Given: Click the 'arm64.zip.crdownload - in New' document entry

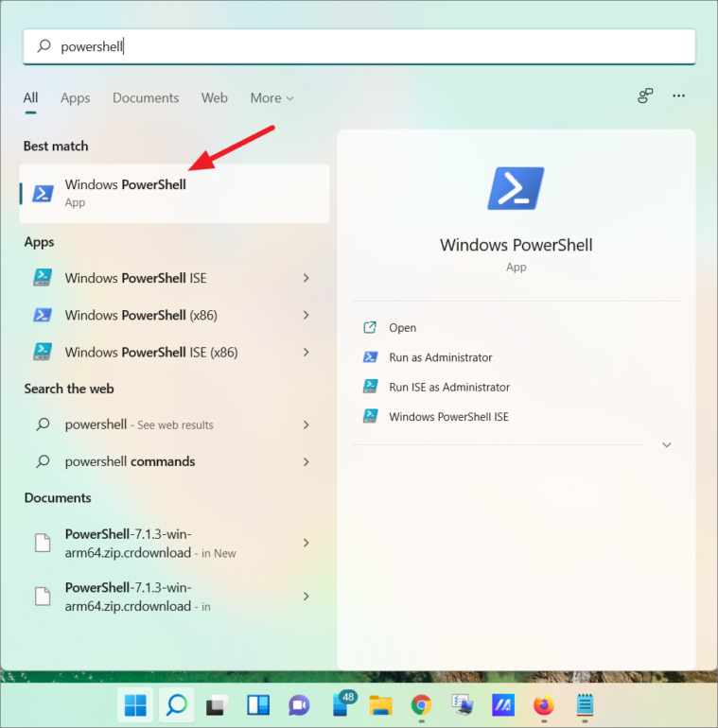Looking at the screenshot, I should pyautogui.click(x=150, y=544).
